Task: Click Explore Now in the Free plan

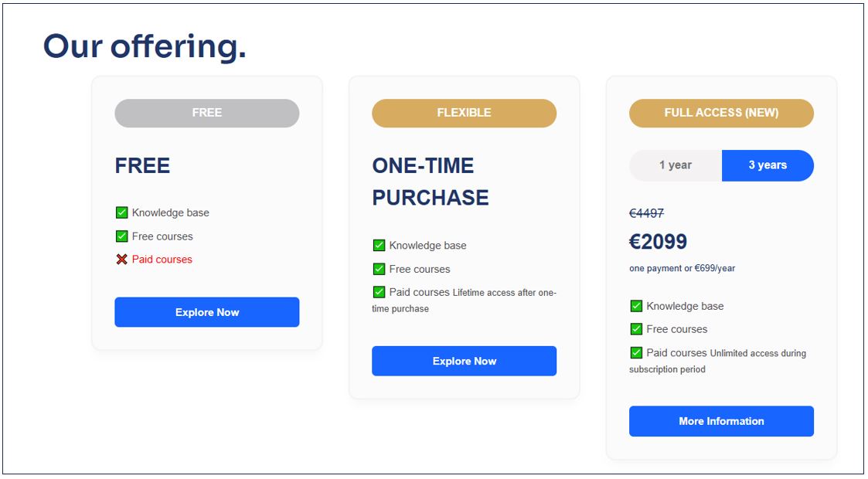Action: [x=206, y=312]
